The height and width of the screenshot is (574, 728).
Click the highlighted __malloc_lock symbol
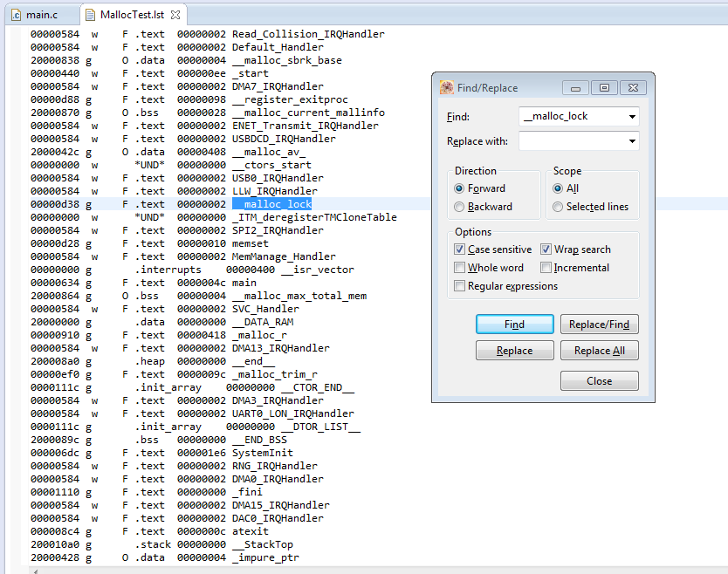pyautogui.click(x=271, y=204)
